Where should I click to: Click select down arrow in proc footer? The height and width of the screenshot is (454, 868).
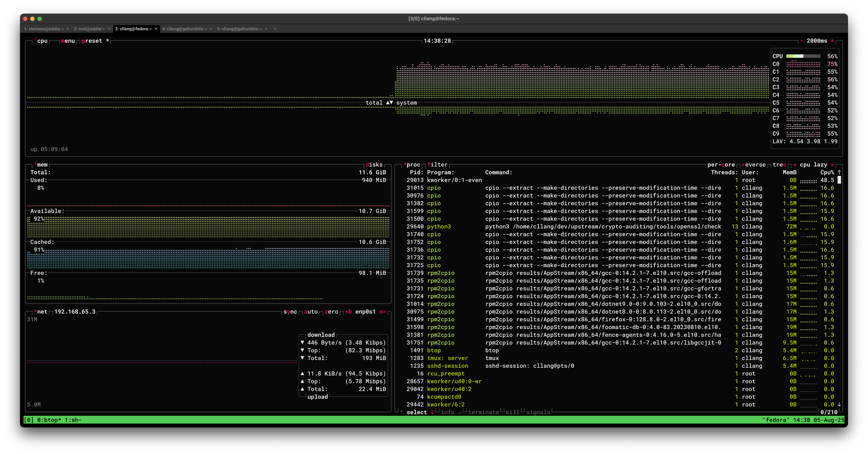point(432,412)
